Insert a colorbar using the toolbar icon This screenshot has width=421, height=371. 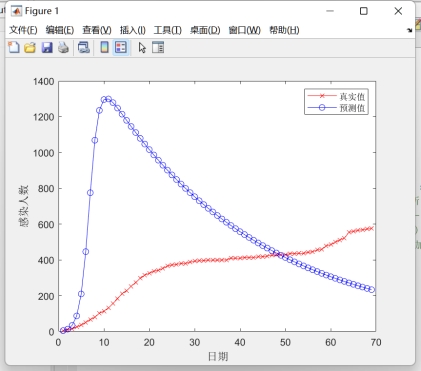pos(104,47)
